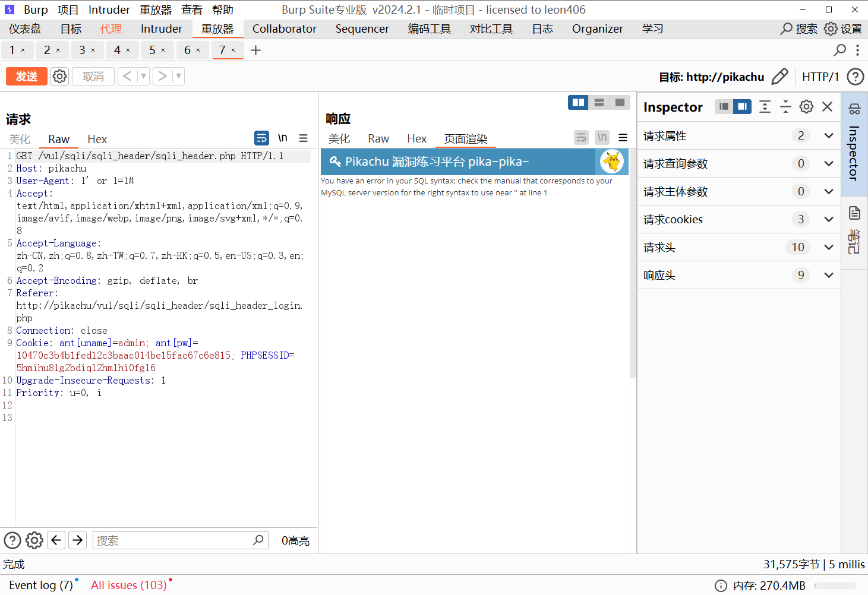Click request search help icon
Image resolution: width=868 pixels, height=595 pixels.
(x=12, y=540)
